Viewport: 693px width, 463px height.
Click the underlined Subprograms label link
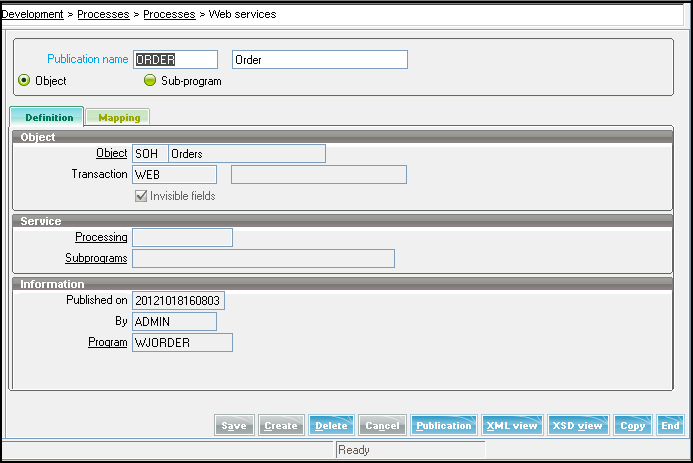click(x=96, y=258)
